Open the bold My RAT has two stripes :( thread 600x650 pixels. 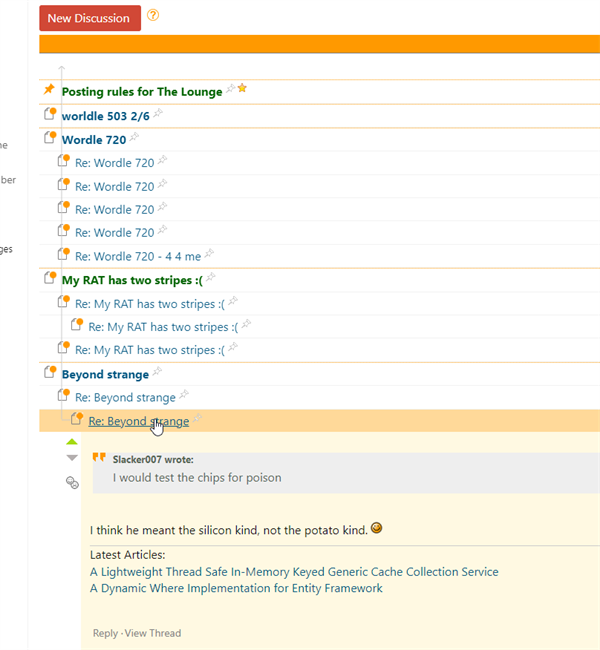pos(132,281)
